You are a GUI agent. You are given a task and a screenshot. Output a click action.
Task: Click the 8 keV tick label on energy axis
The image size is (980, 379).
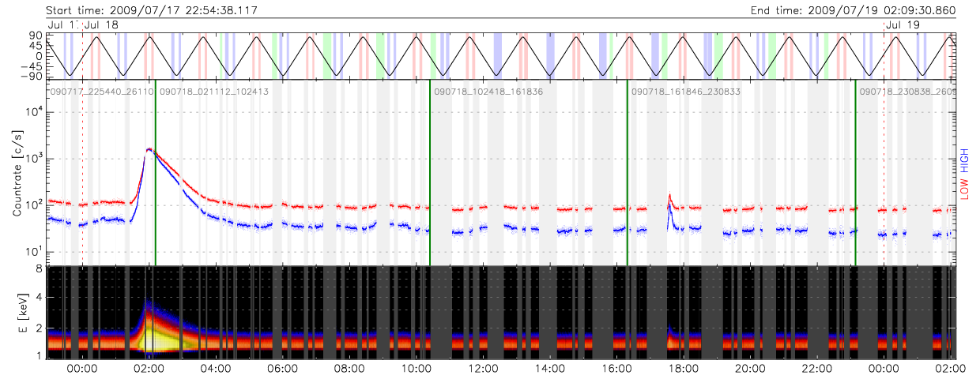click(x=37, y=268)
